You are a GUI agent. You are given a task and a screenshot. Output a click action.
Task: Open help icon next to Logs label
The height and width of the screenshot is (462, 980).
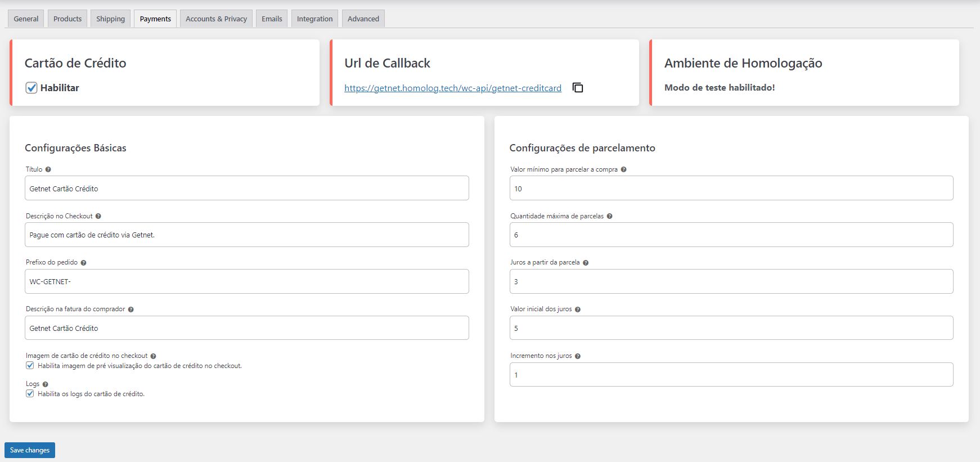[x=46, y=384]
